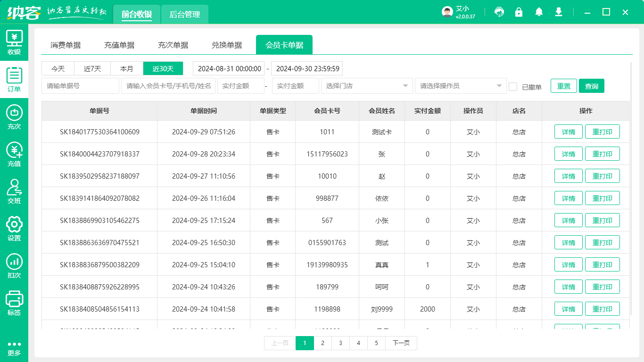Expand the 请选择操作员 operator dropdown

(x=461, y=86)
